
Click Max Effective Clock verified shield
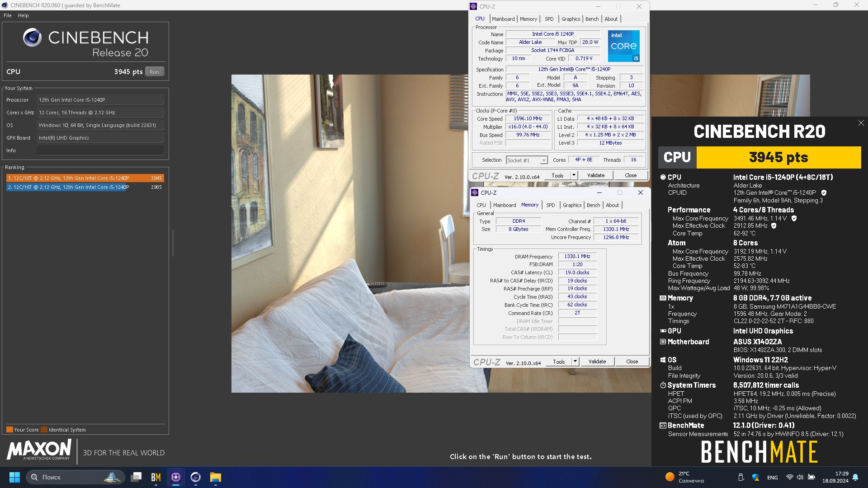click(774, 225)
